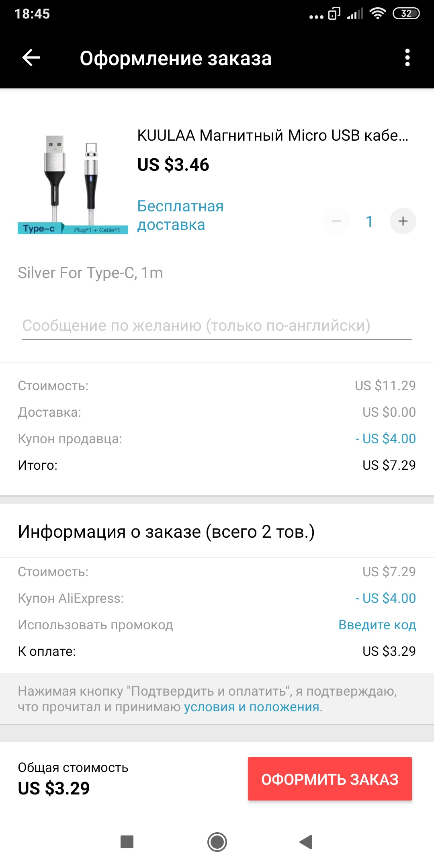The height and width of the screenshot is (868, 434).
Task: Tap the quantity number 1
Action: pos(369,221)
